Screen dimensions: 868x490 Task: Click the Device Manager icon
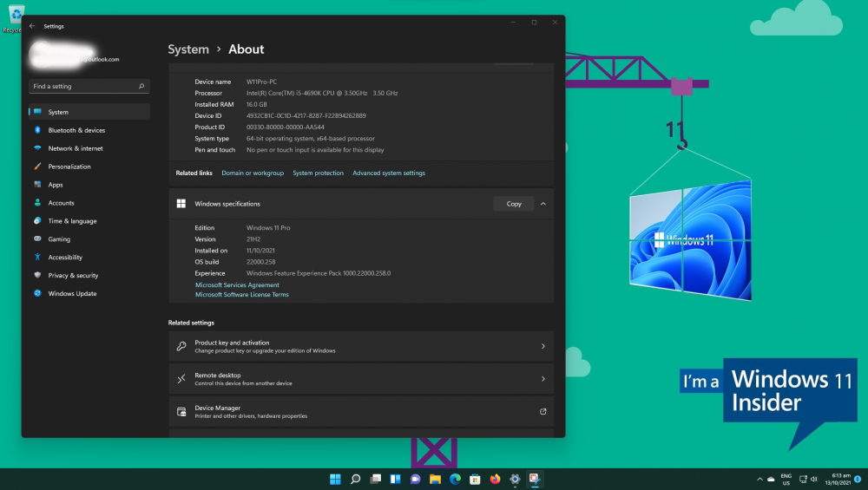[181, 411]
